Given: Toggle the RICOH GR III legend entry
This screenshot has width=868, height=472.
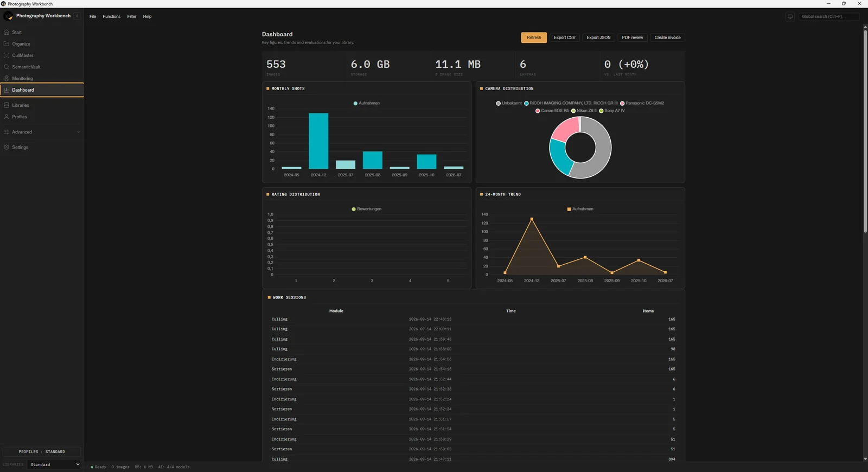Looking at the screenshot, I should (571, 103).
